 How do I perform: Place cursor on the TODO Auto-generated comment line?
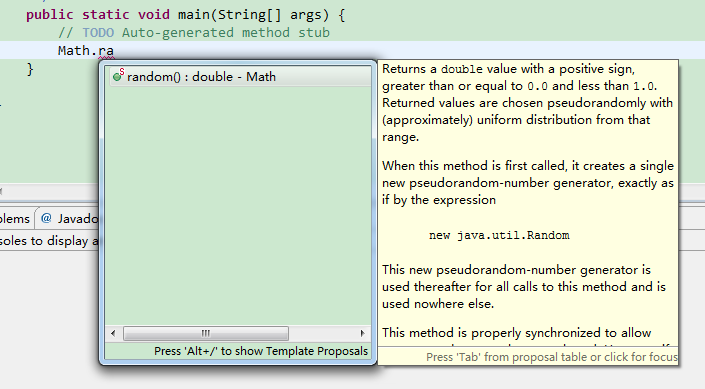click(x=194, y=32)
